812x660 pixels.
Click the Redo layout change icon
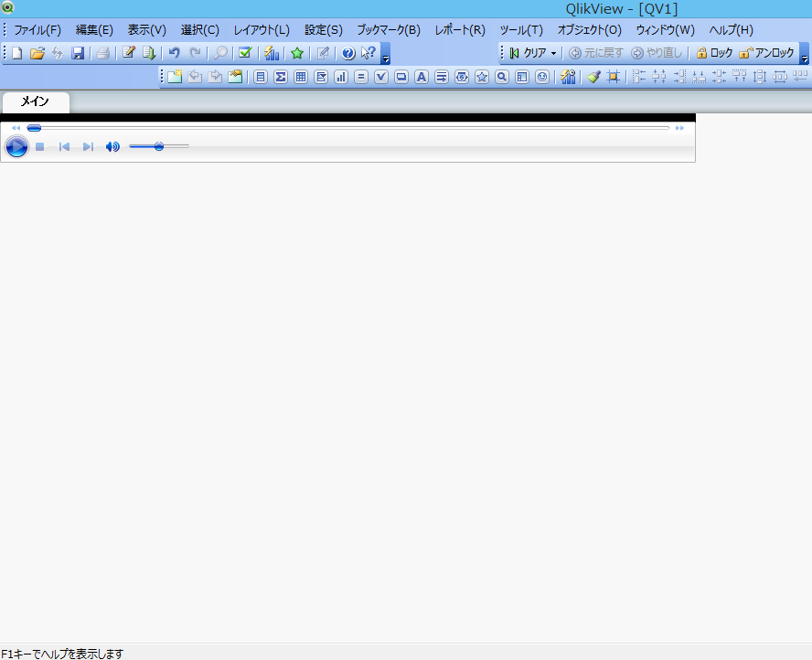(195, 53)
